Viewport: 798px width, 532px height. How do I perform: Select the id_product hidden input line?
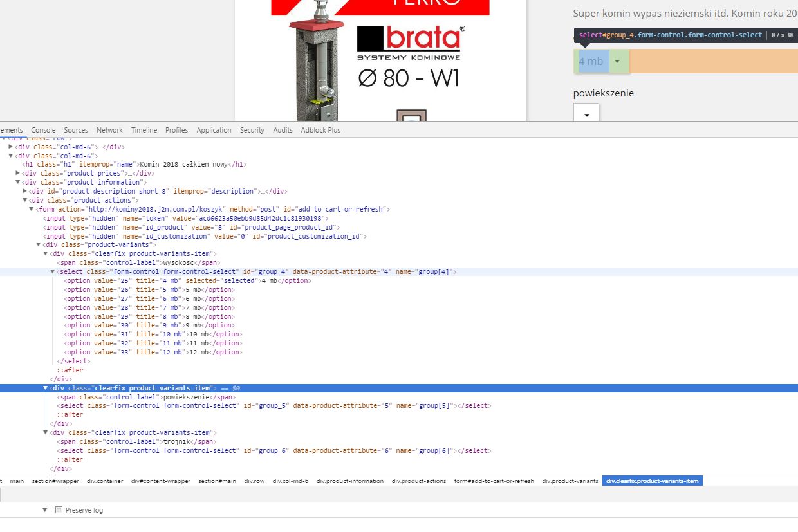coord(191,227)
